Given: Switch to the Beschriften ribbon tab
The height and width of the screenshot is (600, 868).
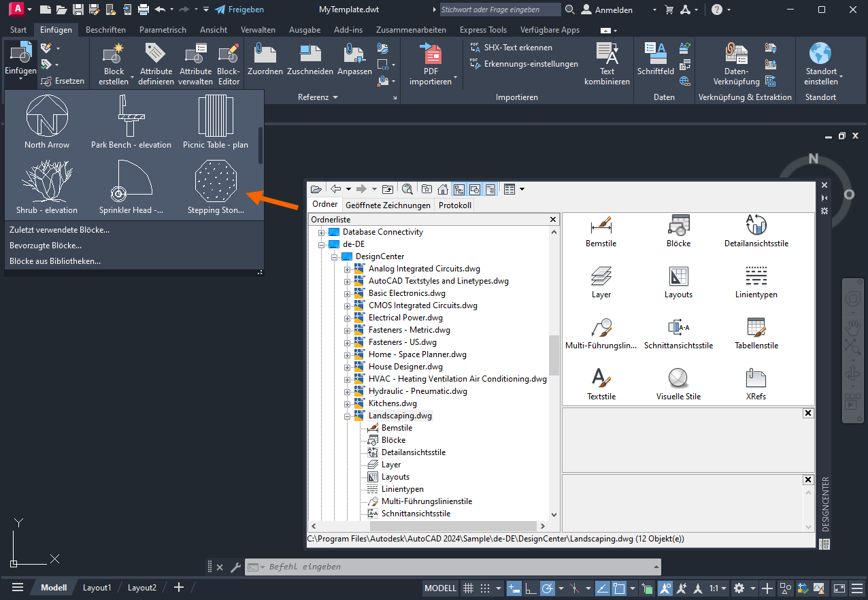Looking at the screenshot, I should 105,30.
